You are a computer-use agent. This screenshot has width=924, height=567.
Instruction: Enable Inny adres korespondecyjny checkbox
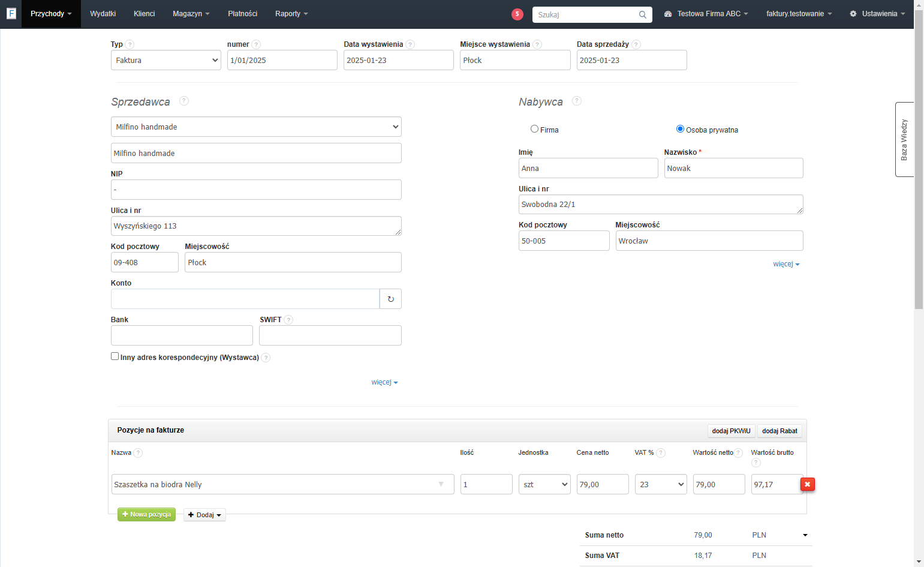click(x=115, y=356)
